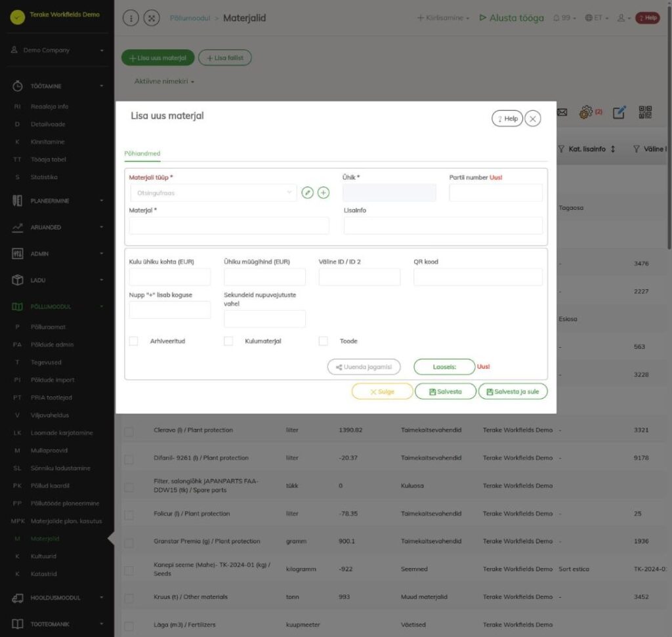Image resolution: width=672 pixels, height=637 pixels.
Task: Click the Partii number input field
Action: pyautogui.click(x=495, y=193)
